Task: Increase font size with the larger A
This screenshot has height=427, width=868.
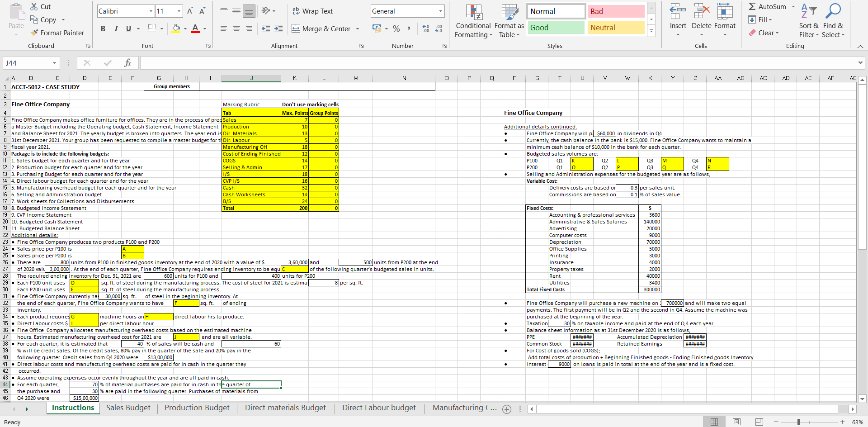Action: point(190,11)
